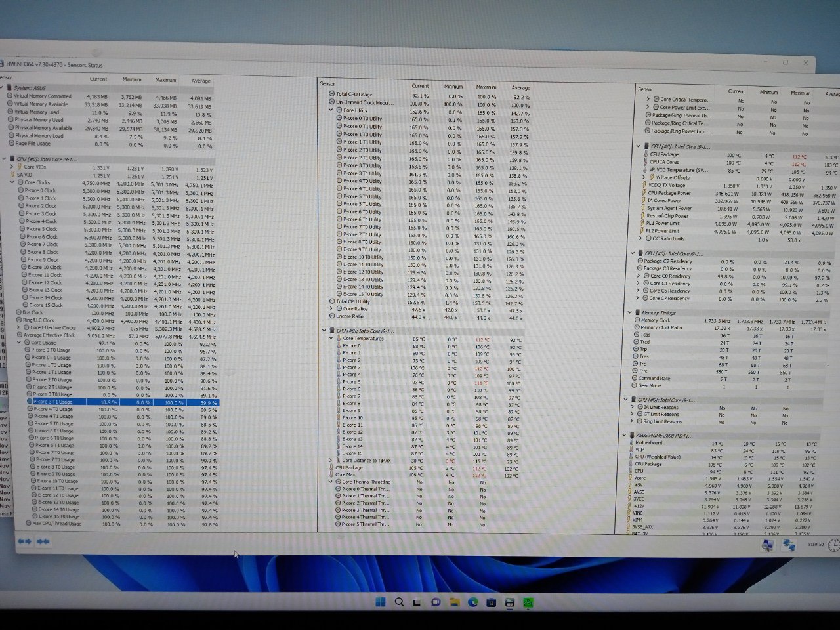The height and width of the screenshot is (630, 840).
Task: Expand the OC Ratio Limits row
Action: point(641,238)
